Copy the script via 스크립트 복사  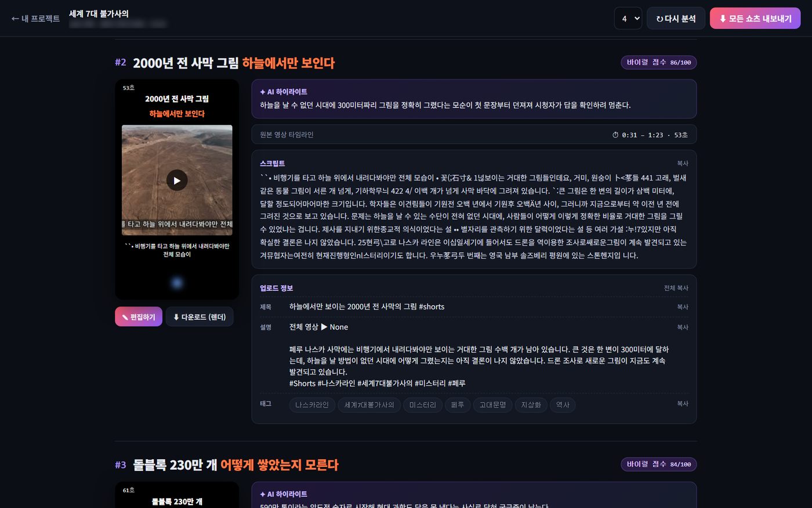pos(683,164)
